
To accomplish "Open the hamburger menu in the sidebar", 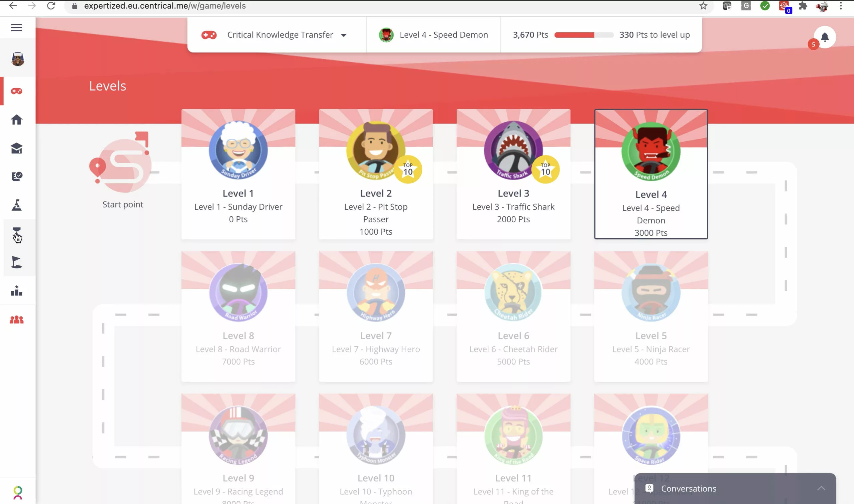I will [17, 28].
